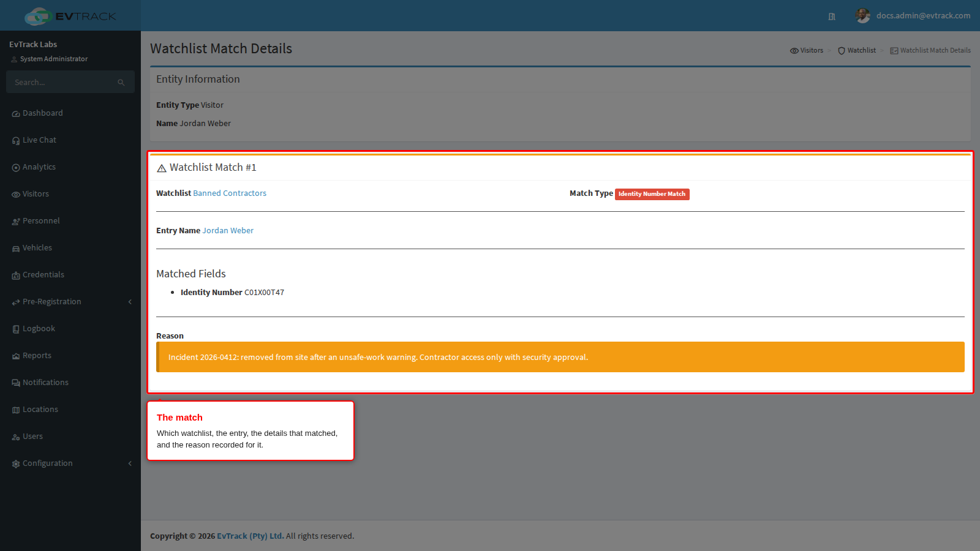Click the warning triangle icon beside Watchlist Match #1
Image resolution: width=980 pixels, height=551 pixels.
click(162, 168)
